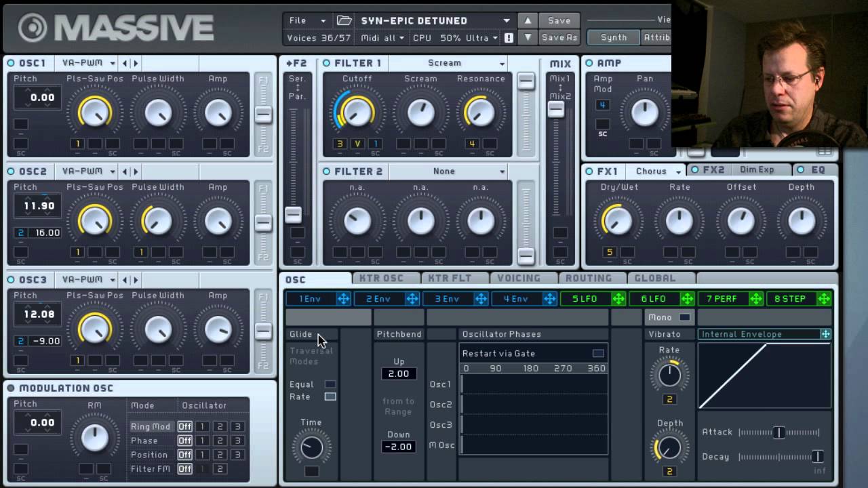
Task: Toggle Filter 1 power button
Action: 327,63
